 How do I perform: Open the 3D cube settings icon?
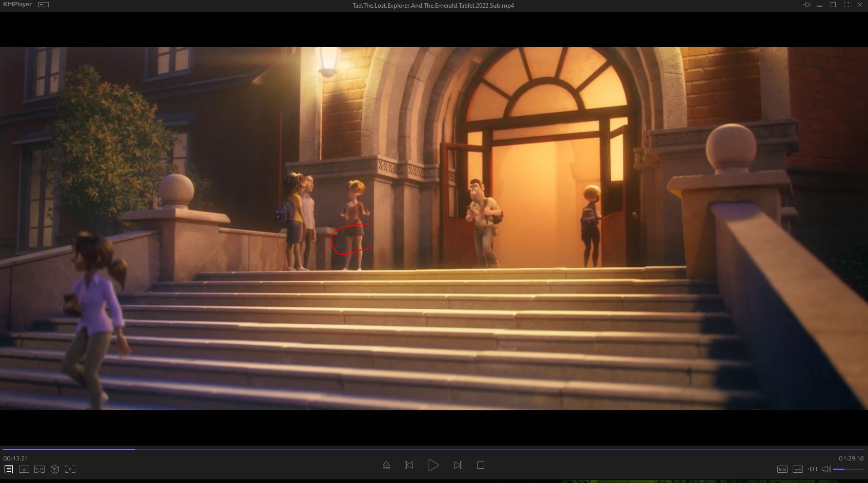(x=55, y=469)
